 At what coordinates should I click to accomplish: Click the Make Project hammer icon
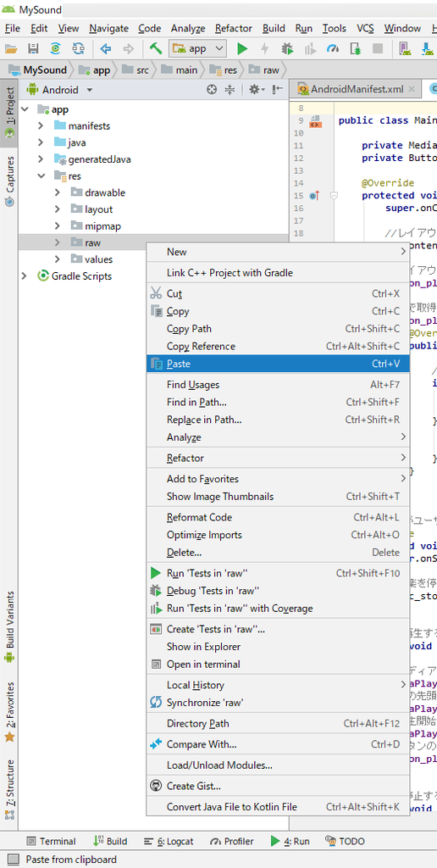point(156,48)
